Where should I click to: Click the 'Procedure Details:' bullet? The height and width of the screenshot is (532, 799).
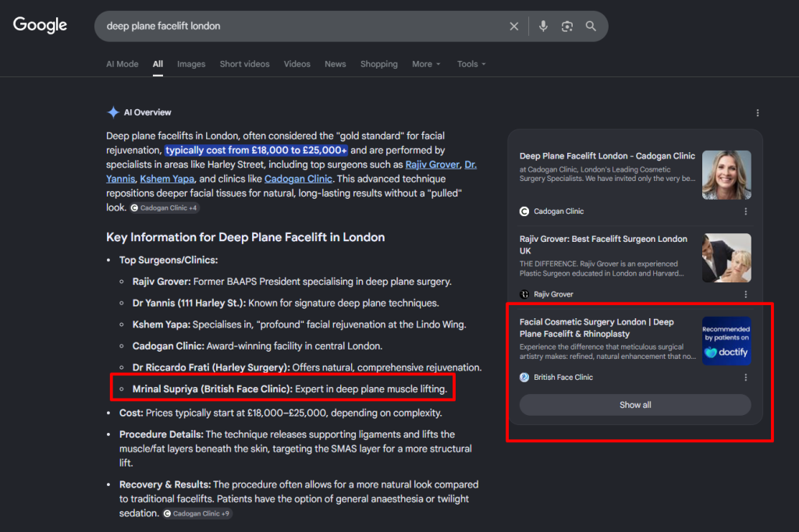pyautogui.click(x=296, y=449)
